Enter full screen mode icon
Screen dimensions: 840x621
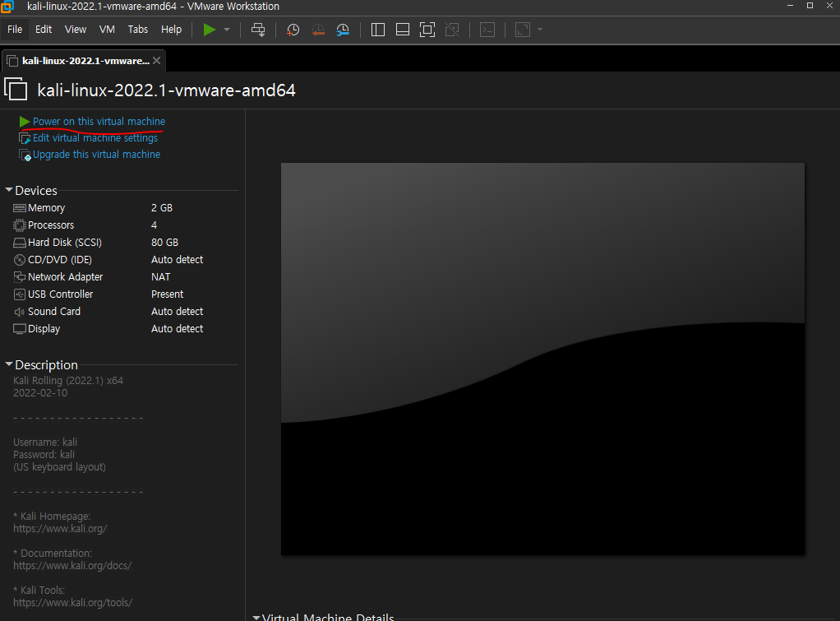427,30
